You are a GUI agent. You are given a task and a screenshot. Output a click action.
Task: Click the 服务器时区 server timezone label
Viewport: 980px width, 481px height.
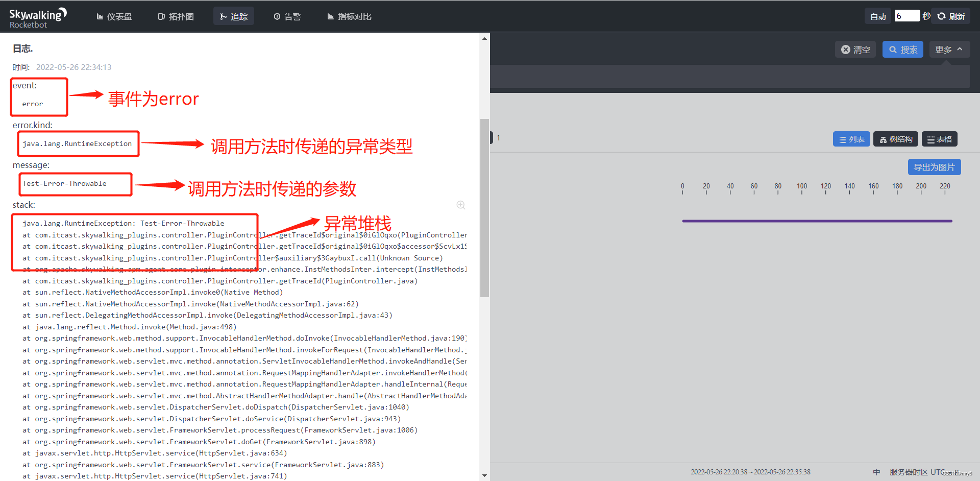909,472
